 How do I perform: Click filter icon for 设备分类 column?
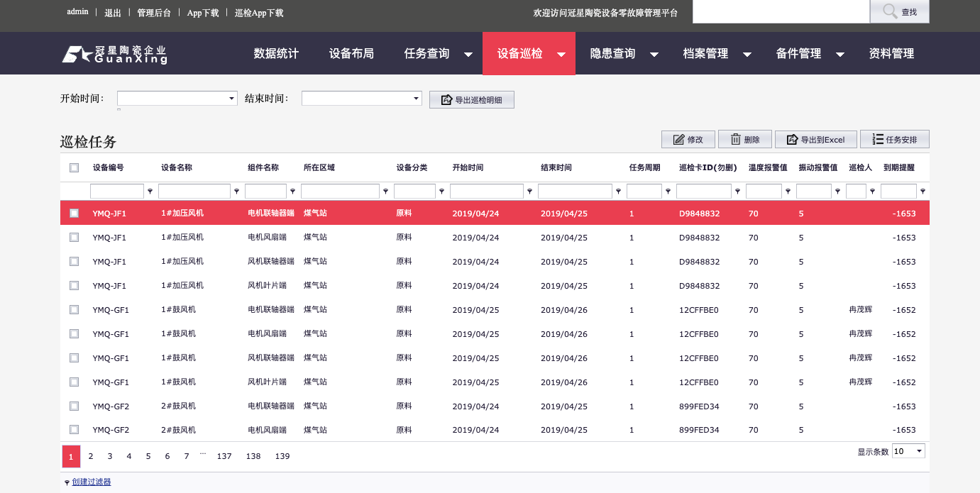coord(441,192)
